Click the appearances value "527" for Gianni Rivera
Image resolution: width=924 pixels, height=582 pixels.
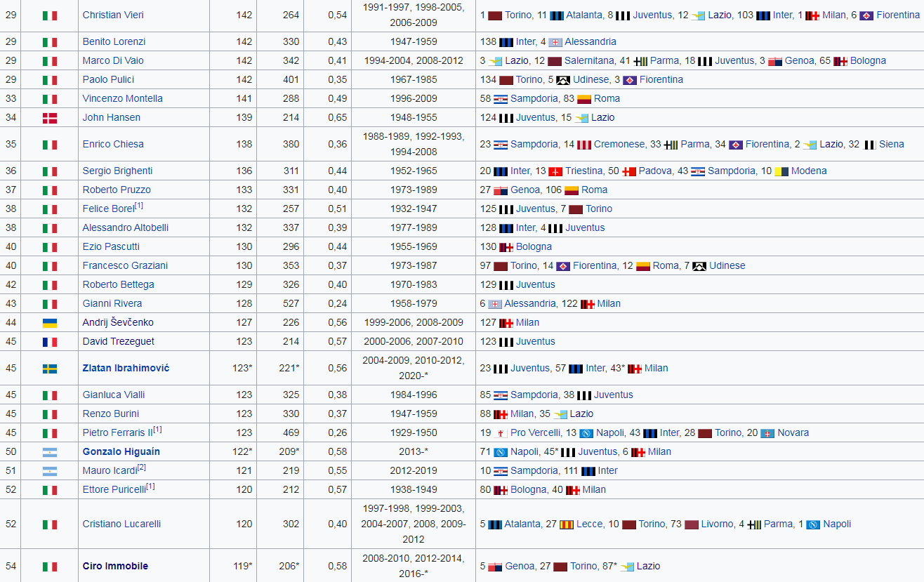[x=291, y=304]
